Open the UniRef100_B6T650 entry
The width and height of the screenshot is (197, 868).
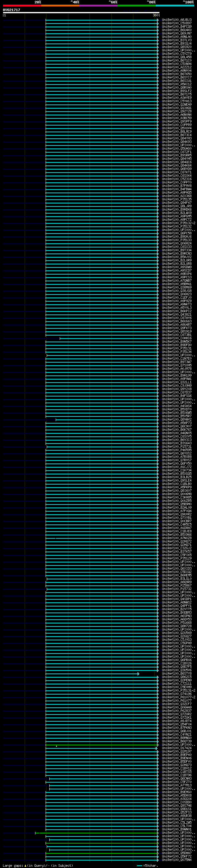click(x=177, y=74)
